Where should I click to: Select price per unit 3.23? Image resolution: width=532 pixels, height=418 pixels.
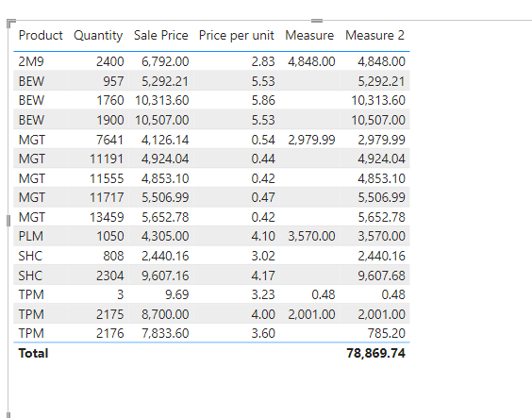point(263,294)
